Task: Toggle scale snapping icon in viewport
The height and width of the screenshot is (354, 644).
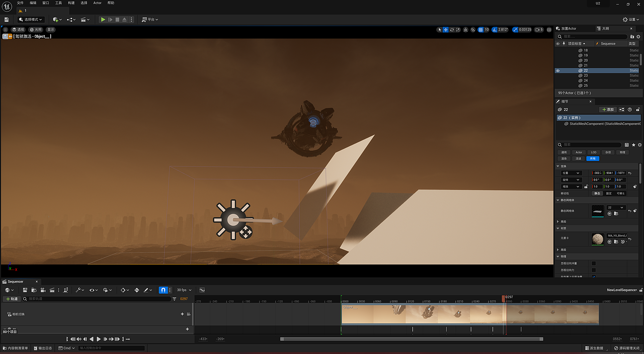Action: click(515, 30)
